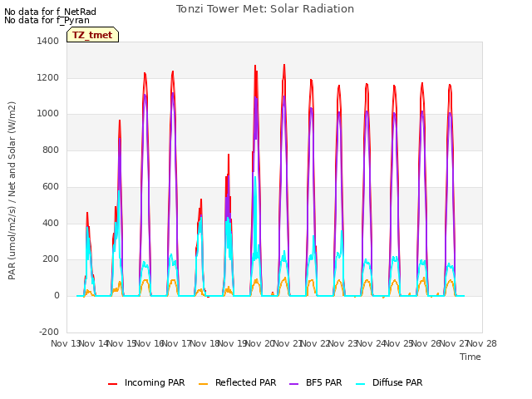Click the No data for f_NetRad message
The image size is (532, 399).
[50, 12]
